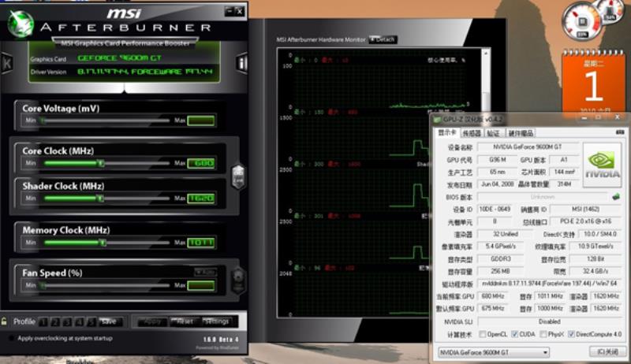Screen dimensions: 631x364
Task: Click the Save profile button
Action: click(109, 321)
